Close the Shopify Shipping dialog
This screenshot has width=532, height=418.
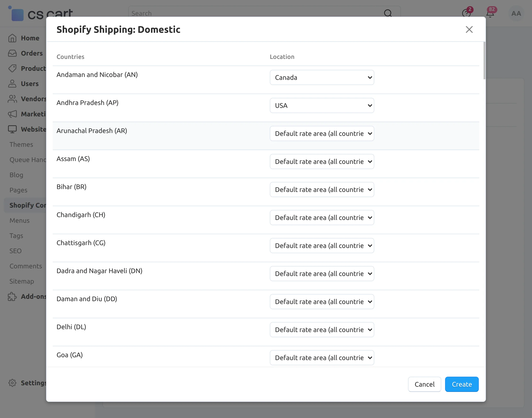coord(469,30)
